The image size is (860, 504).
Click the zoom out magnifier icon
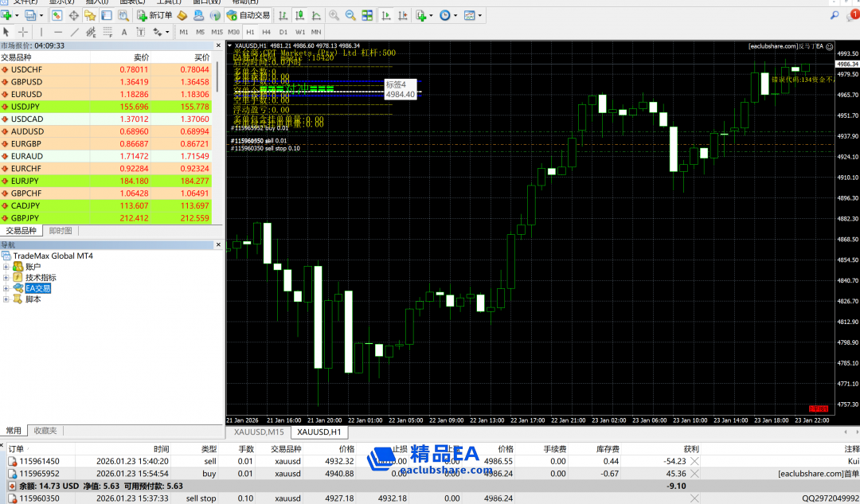click(x=350, y=15)
